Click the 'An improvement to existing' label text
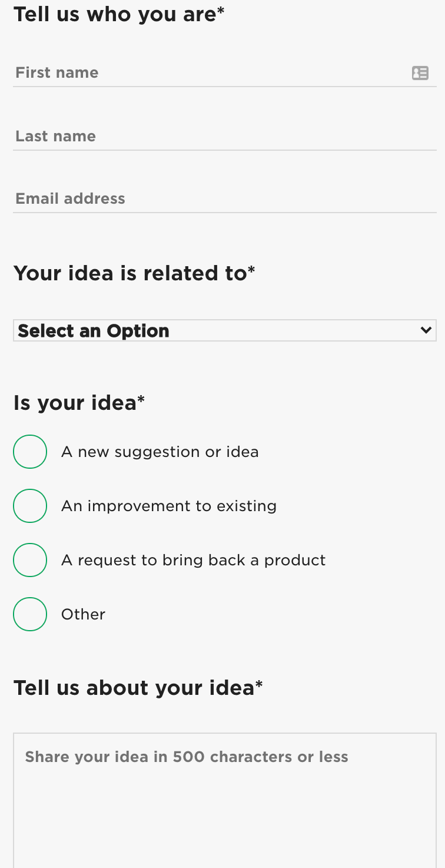445x868 pixels. tap(169, 506)
